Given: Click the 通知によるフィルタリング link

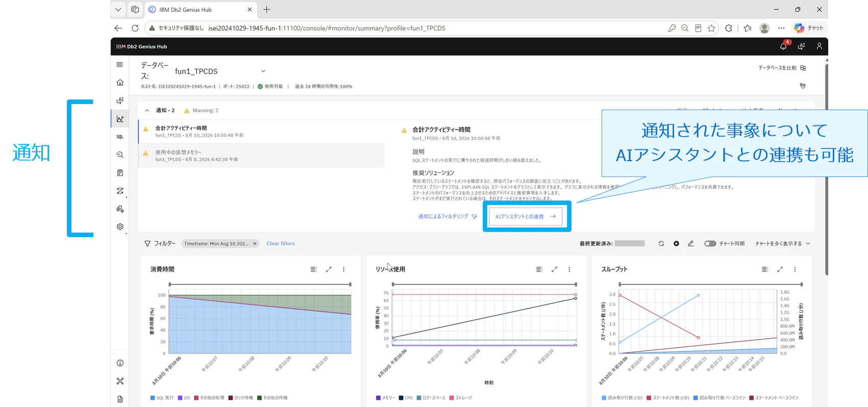Looking at the screenshot, I should [x=448, y=217].
